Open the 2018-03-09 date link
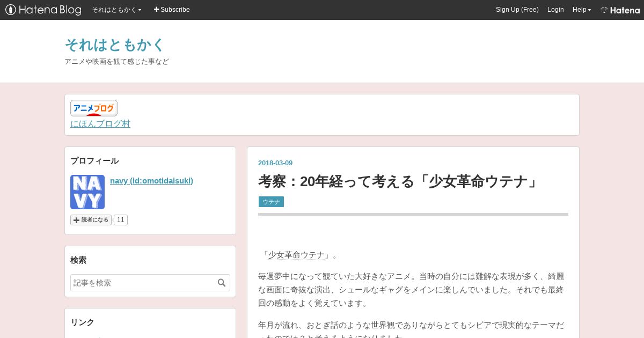The image size is (644, 338). [x=275, y=163]
